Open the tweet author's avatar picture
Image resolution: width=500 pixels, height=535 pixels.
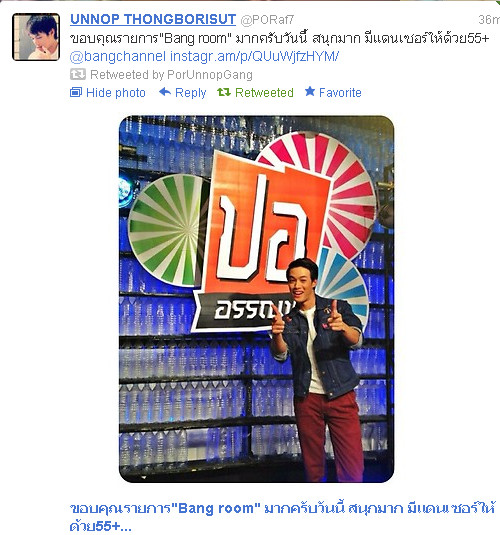(36, 37)
